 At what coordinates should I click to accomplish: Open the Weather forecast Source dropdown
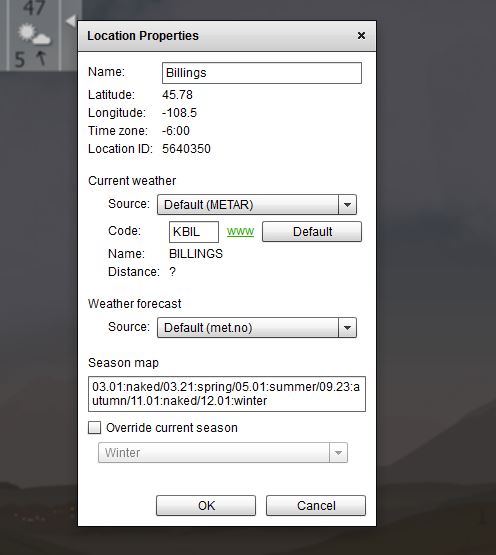click(257, 327)
